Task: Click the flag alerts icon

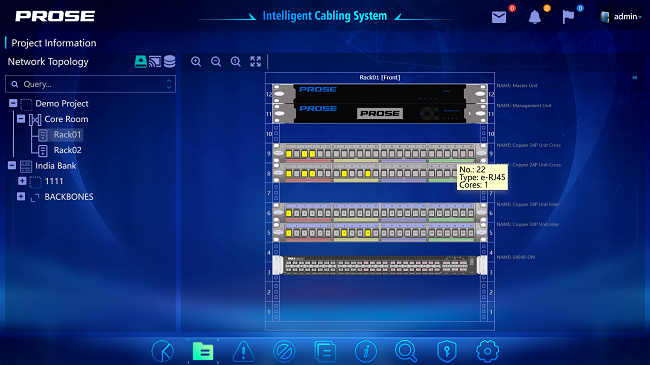Action: [568, 17]
